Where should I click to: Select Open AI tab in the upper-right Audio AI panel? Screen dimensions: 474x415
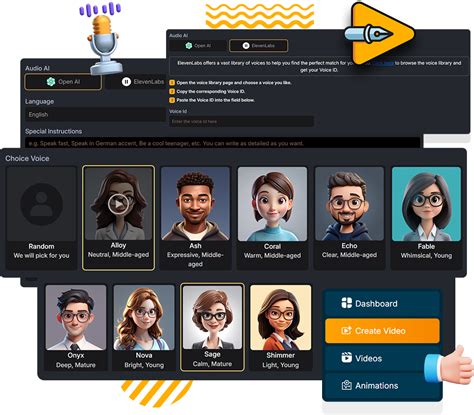tap(198, 46)
